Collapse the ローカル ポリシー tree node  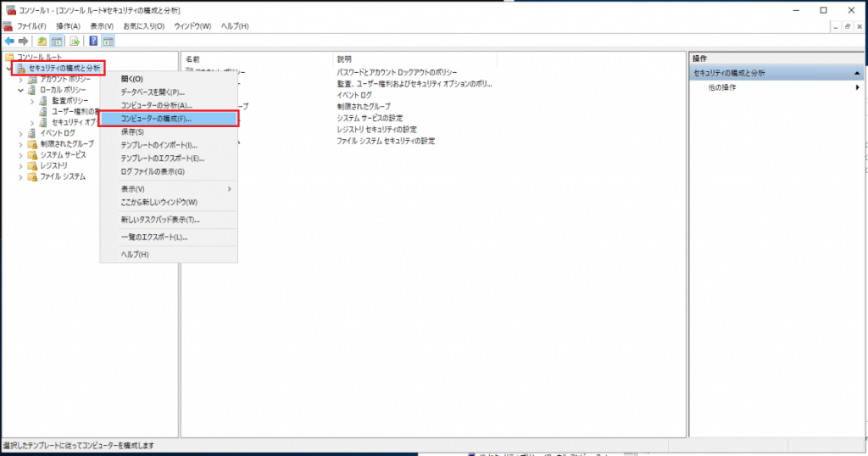click(x=21, y=90)
